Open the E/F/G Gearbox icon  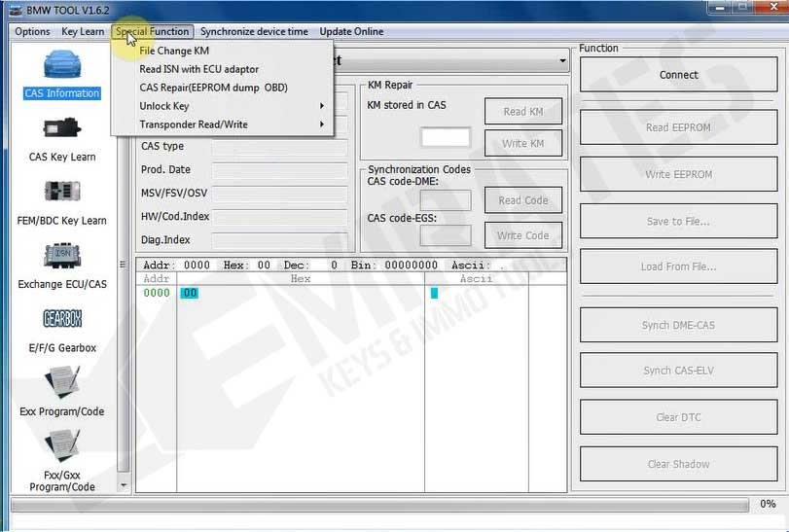62,318
